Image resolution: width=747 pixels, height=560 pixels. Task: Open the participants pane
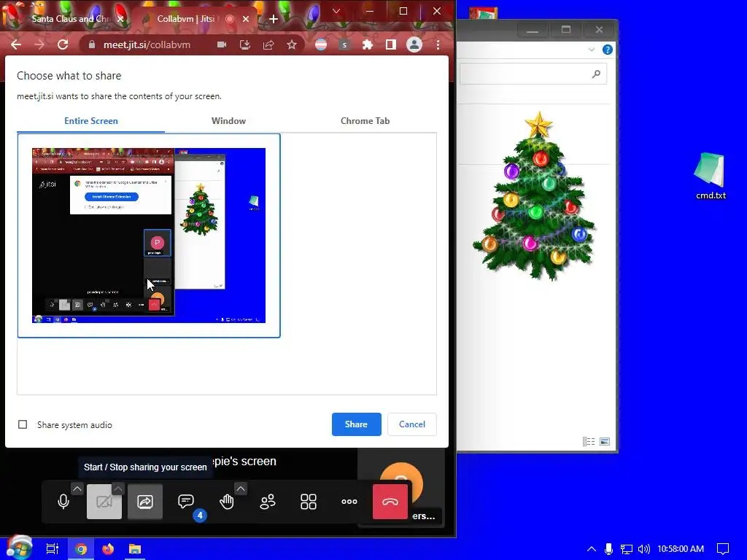click(267, 502)
